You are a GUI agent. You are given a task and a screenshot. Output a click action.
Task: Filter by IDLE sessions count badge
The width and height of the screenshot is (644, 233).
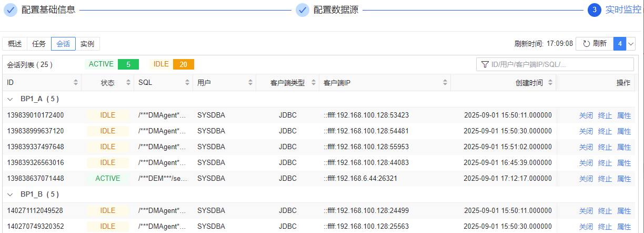coord(183,64)
